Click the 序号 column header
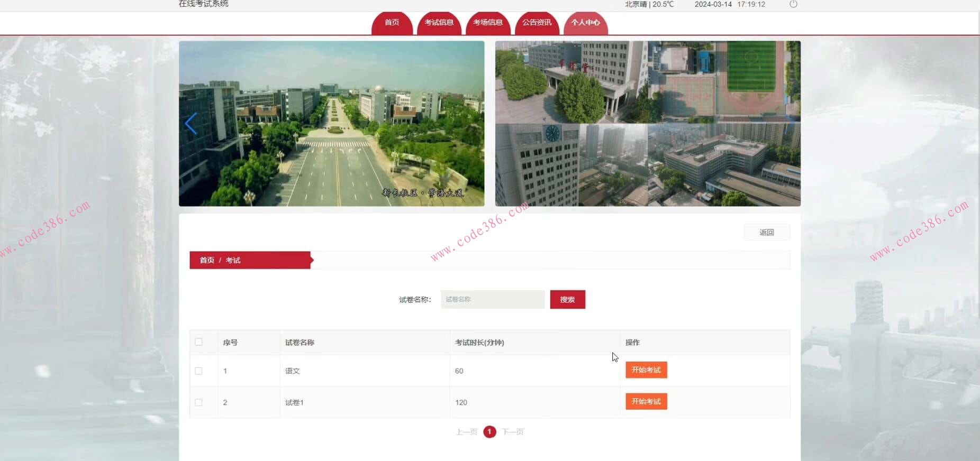The height and width of the screenshot is (461, 980). pos(230,343)
